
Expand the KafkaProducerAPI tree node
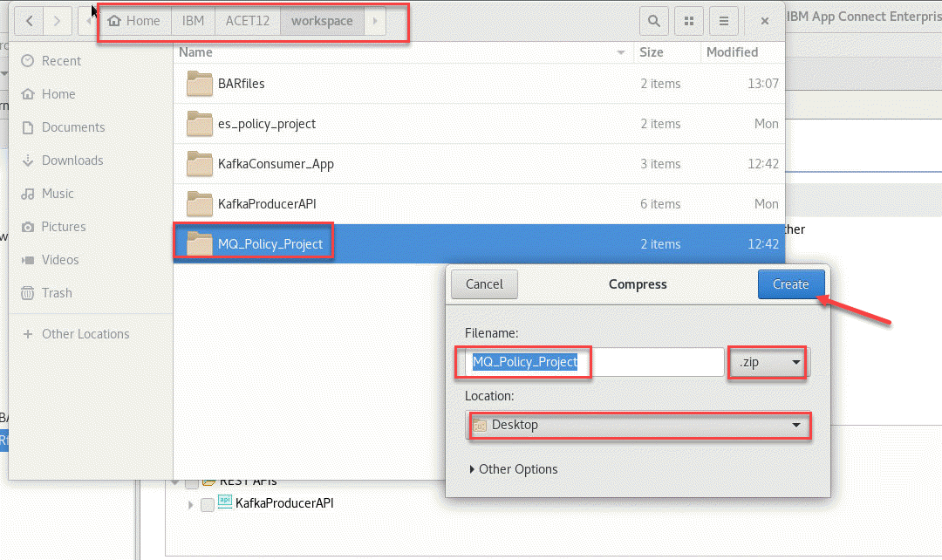point(191,504)
